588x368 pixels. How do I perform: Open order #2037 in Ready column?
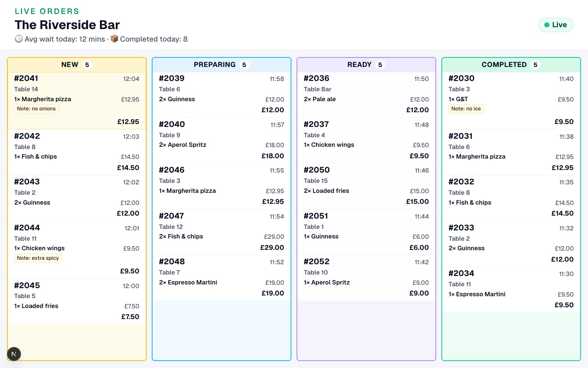click(366, 141)
